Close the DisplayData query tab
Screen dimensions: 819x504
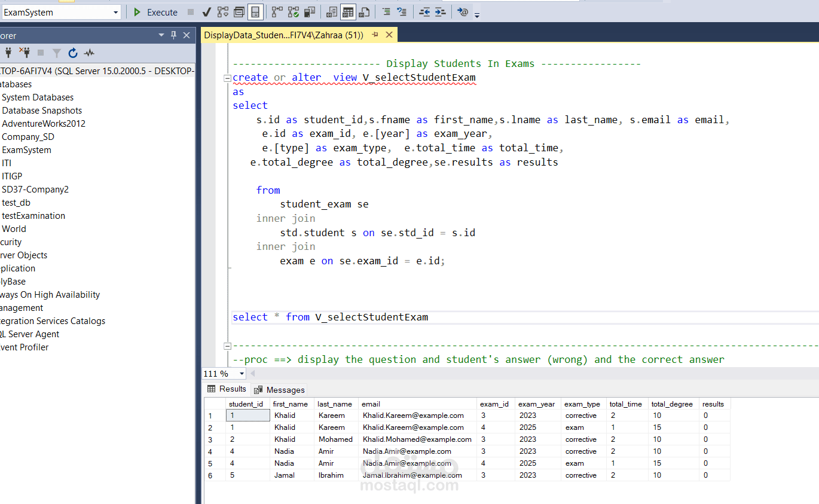tap(389, 35)
